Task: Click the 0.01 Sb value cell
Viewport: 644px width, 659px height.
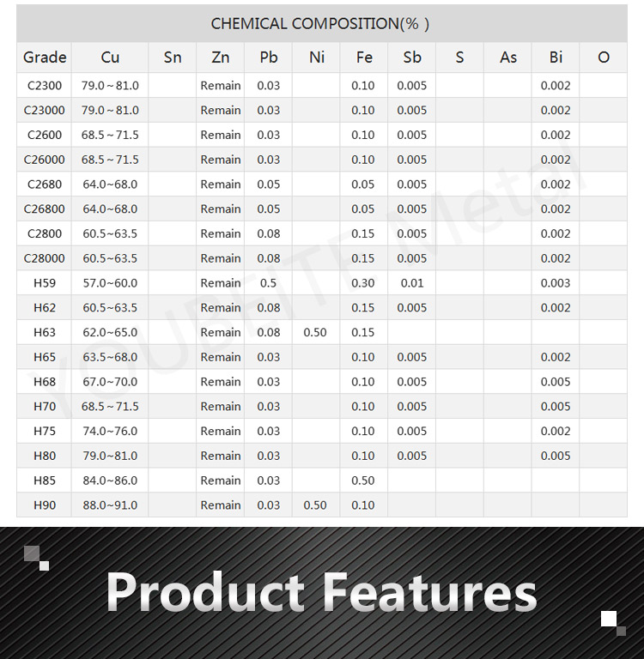Action: 412,283
